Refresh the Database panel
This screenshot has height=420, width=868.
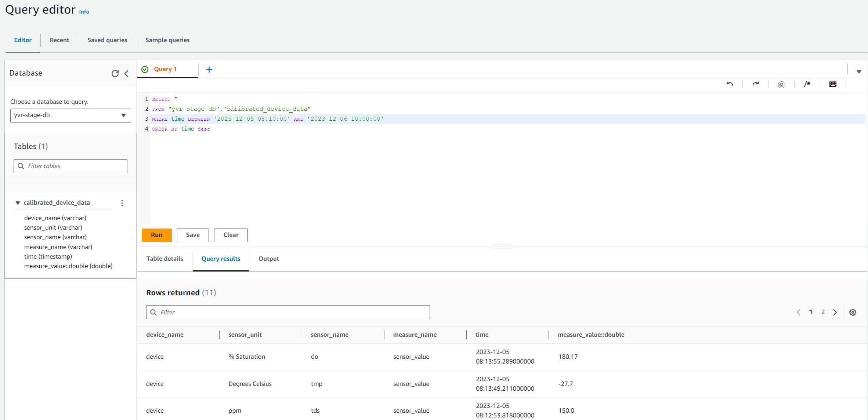pyautogui.click(x=115, y=73)
